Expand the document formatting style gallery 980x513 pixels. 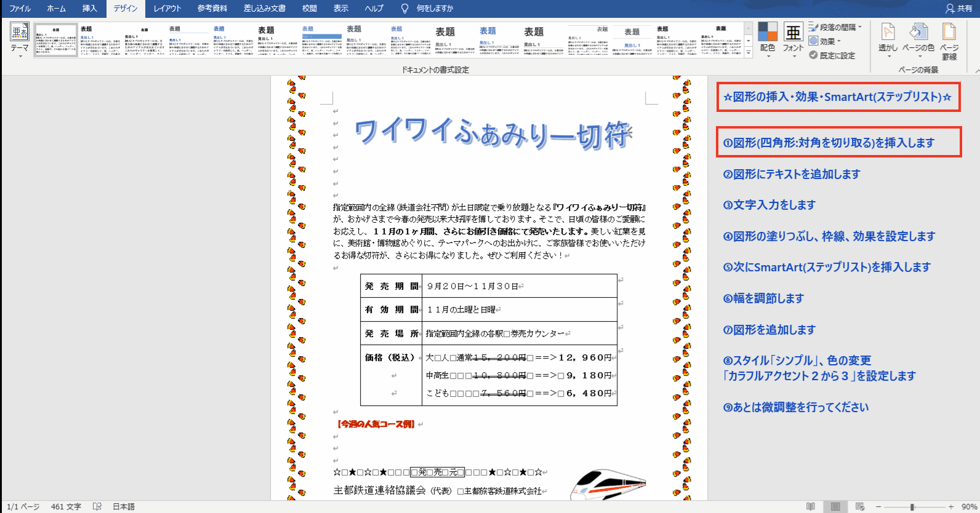click(749, 54)
